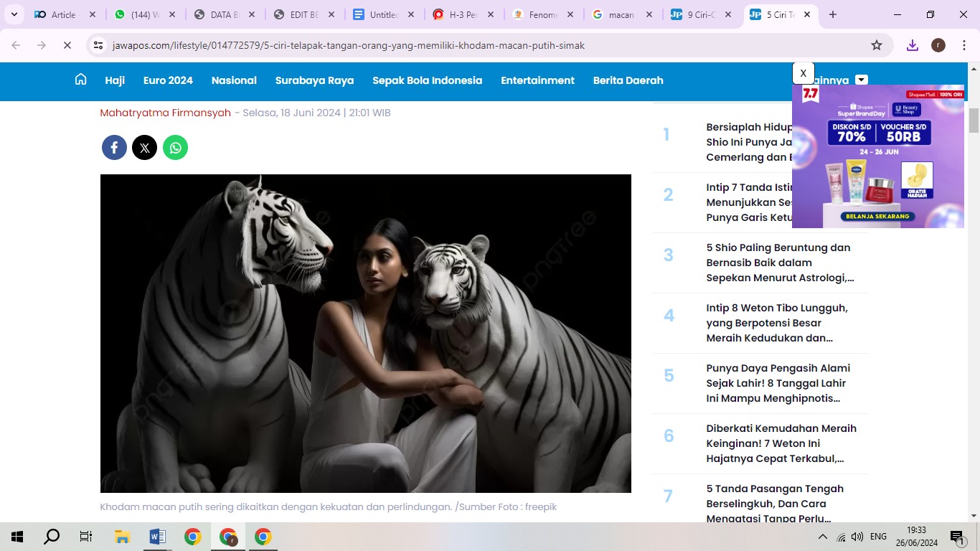Share article via WhatsApp icon
This screenshot has width=980, height=551.
pyautogui.click(x=175, y=148)
